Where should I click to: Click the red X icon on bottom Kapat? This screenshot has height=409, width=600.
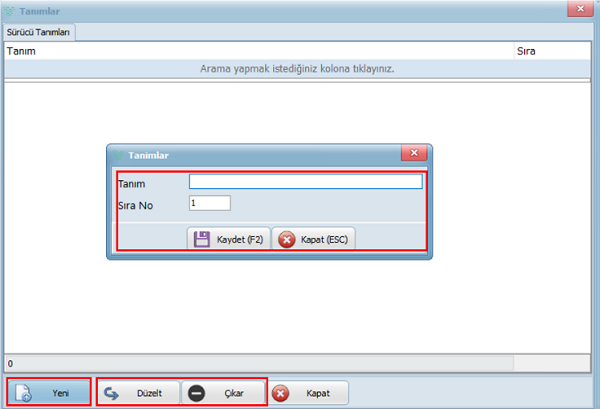click(281, 393)
